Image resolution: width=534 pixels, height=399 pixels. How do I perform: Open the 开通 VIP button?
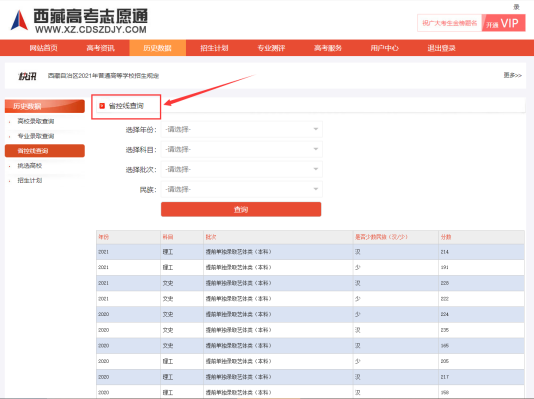pos(503,23)
